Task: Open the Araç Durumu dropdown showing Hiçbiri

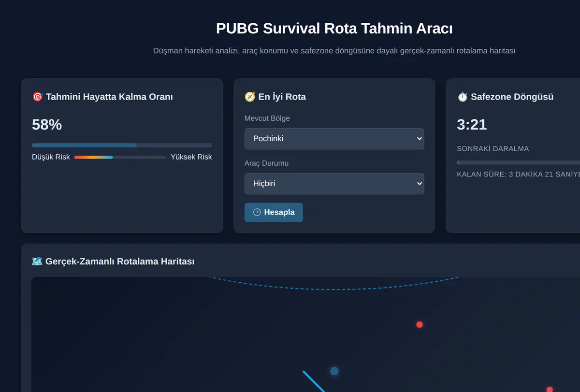Action: click(x=334, y=184)
